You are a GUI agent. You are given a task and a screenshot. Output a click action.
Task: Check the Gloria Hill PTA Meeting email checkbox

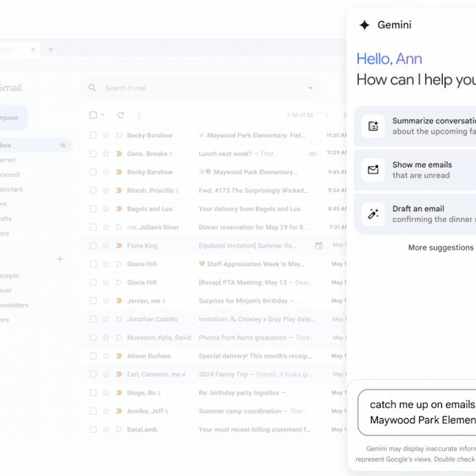93,282
